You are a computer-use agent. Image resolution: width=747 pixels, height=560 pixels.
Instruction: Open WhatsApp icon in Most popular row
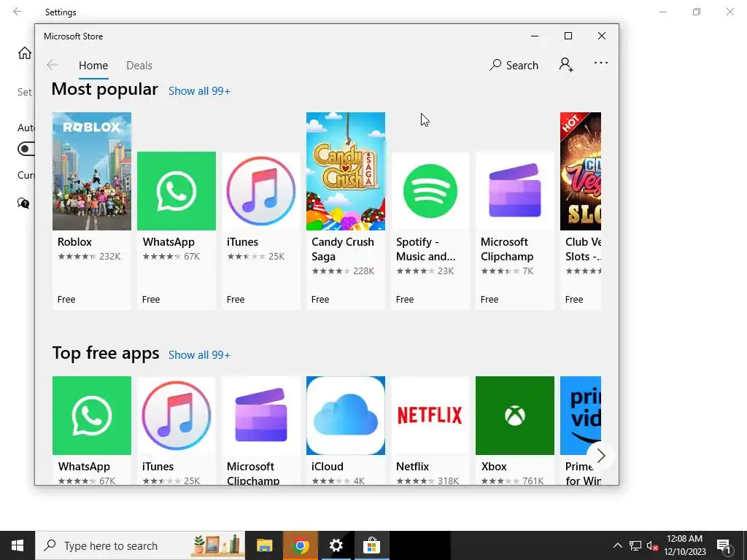177,191
